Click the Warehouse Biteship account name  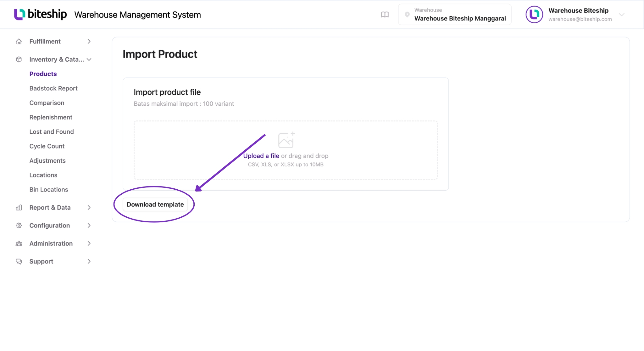579,10
